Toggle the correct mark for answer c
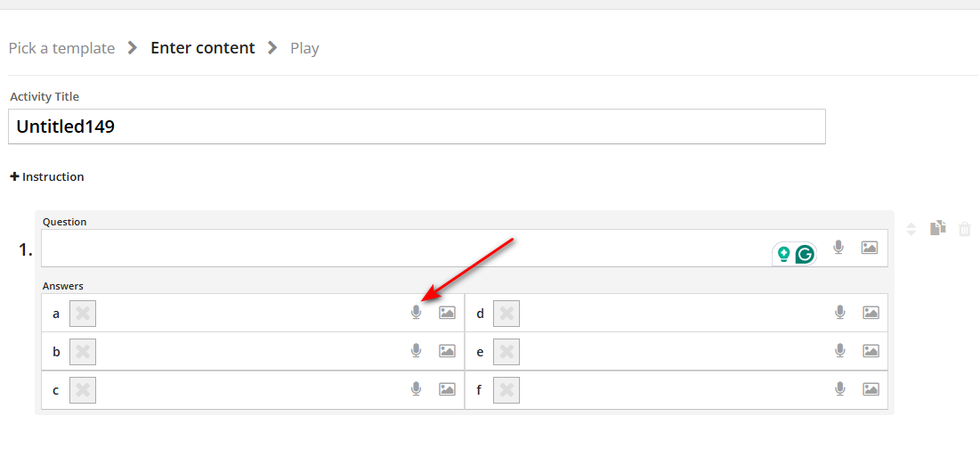Image resolution: width=980 pixels, height=449 pixels. [83, 390]
